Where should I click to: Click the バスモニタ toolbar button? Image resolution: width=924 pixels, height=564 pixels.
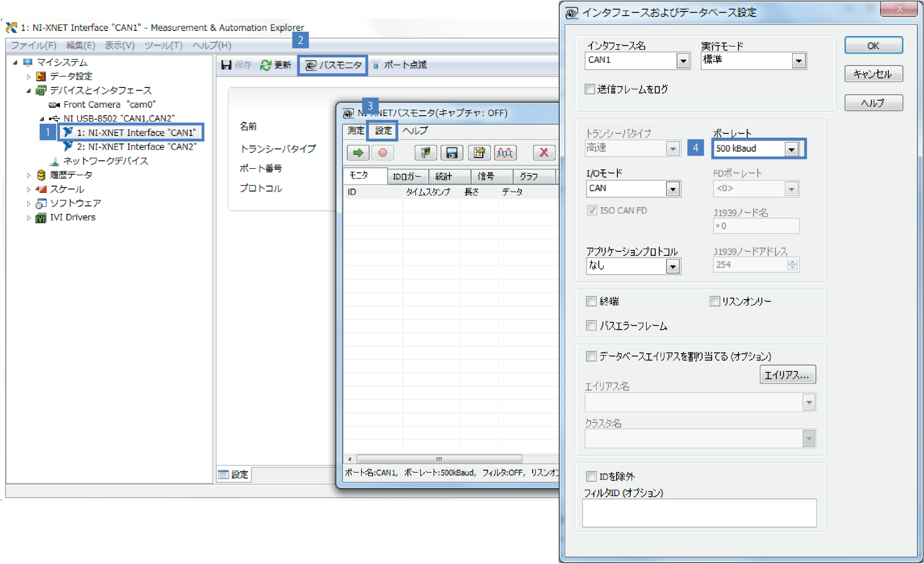tap(333, 65)
